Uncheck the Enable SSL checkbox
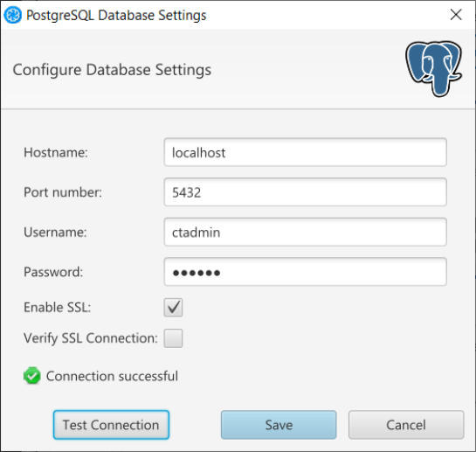This screenshot has width=476, height=452. tap(173, 308)
